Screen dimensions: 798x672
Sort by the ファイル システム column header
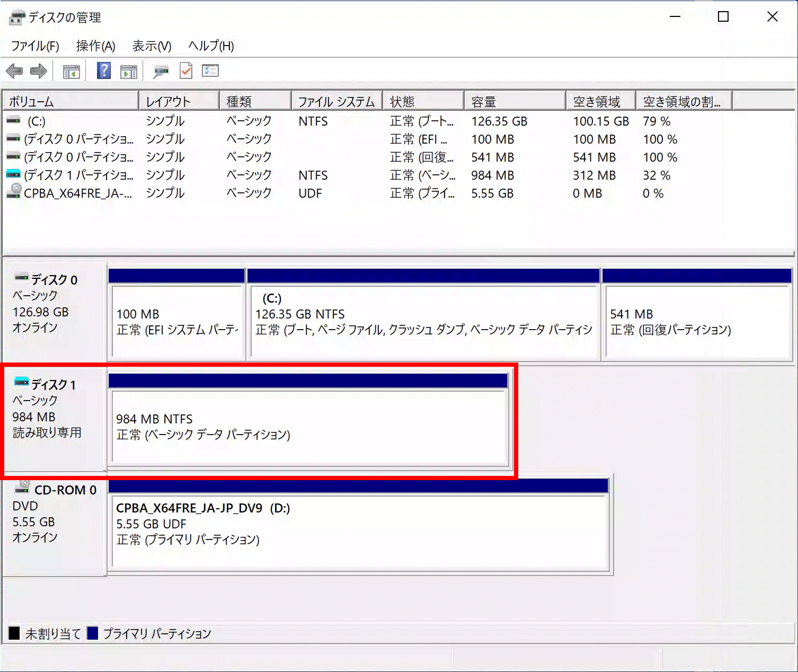pos(337,101)
